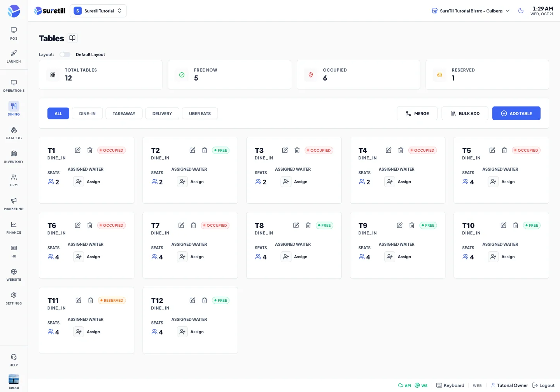Open the Suretill Tutorial workspace switcher
The height and width of the screenshot is (392, 560).
pyautogui.click(x=98, y=11)
